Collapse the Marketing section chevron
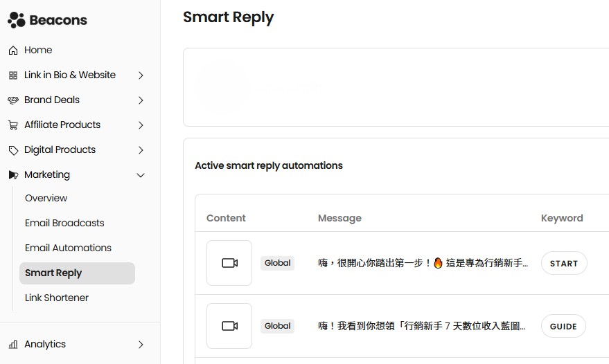Viewport: 609px width, 364px height. point(141,175)
